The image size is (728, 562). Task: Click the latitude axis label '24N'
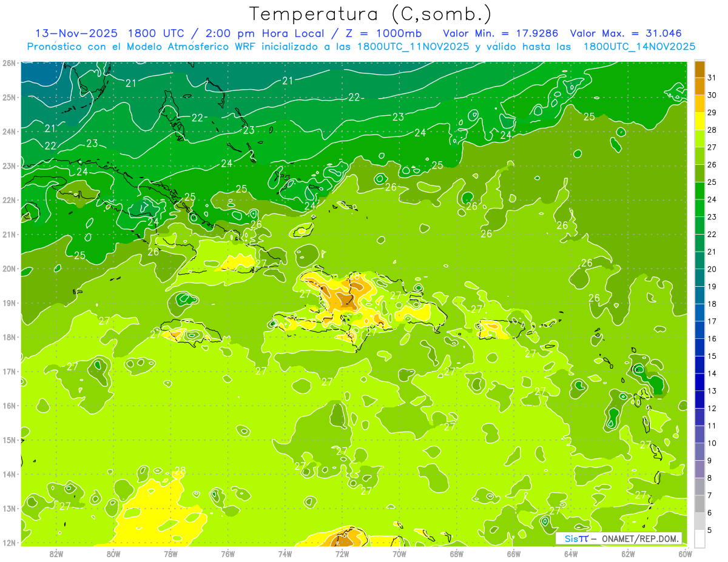click(x=8, y=132)
